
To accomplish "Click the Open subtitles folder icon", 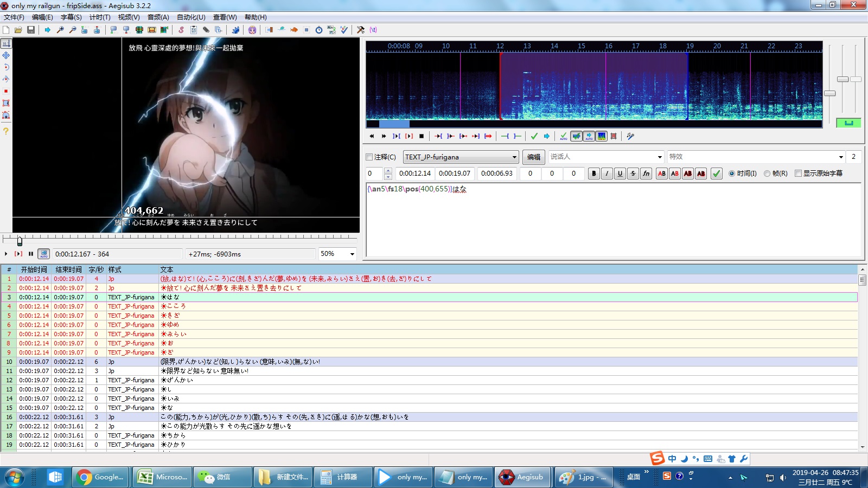I will click(x=18, y=30).
